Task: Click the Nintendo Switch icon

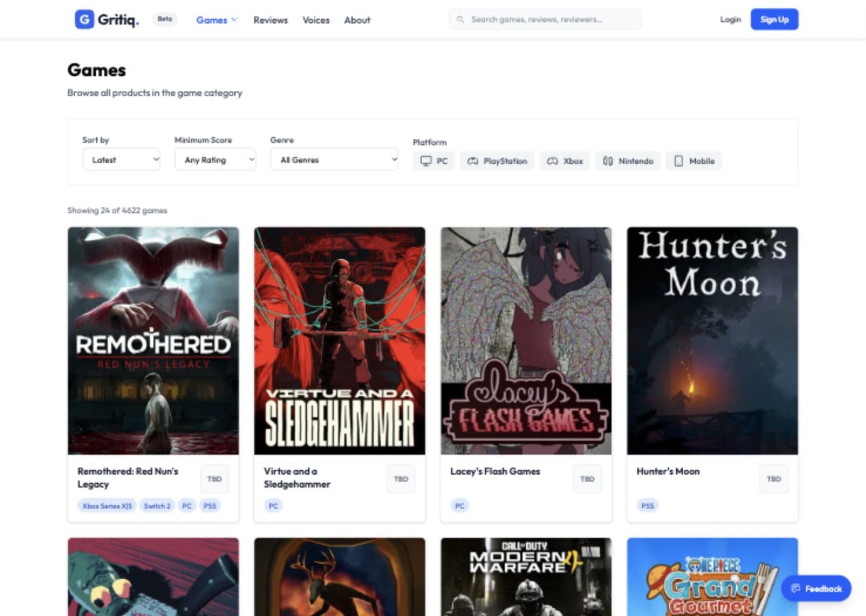Action: click(x=607, y=161)
